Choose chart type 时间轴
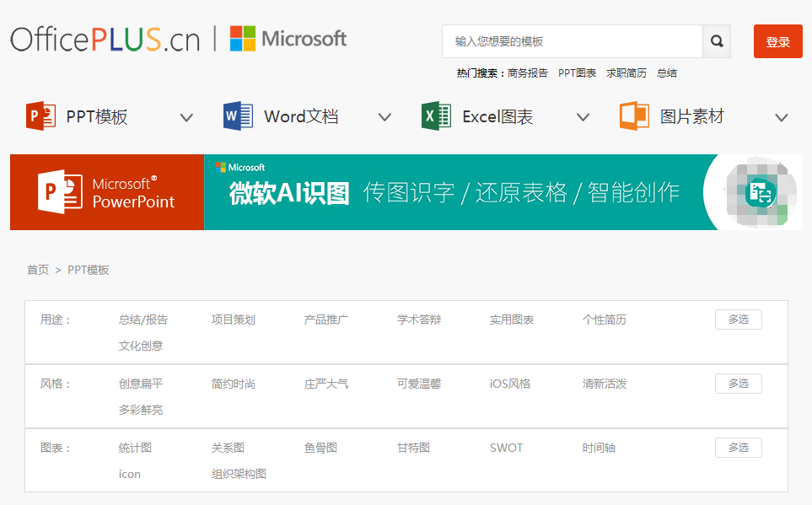Screen dimensions: 812x505 599,448
